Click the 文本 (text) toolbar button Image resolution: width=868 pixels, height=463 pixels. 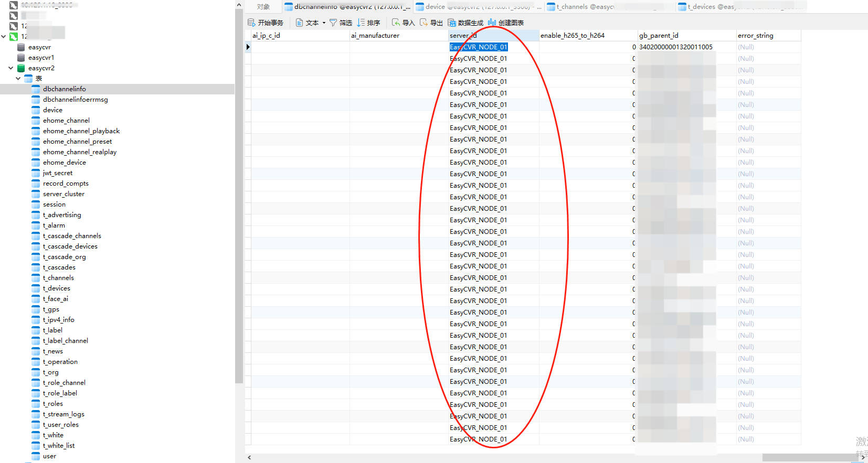coord(308,23)
